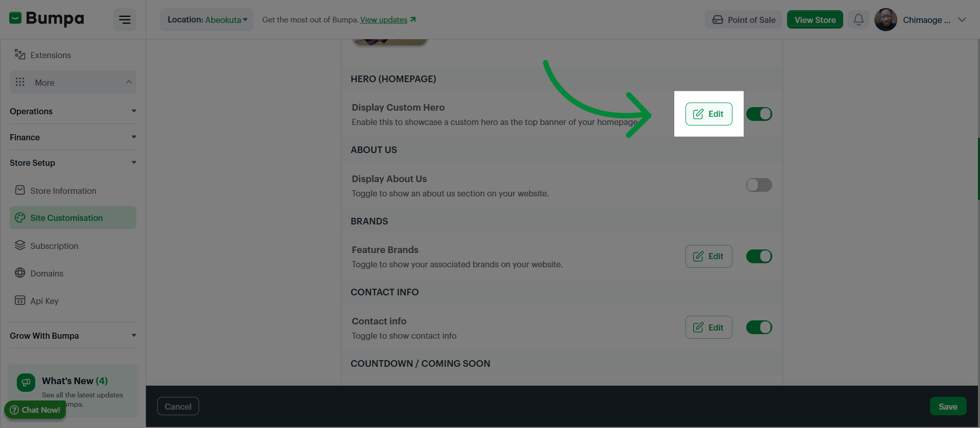The height and width of the screenshot is (428, 980).
Task: Enable the Display About Us toggle
Action: 759,185
